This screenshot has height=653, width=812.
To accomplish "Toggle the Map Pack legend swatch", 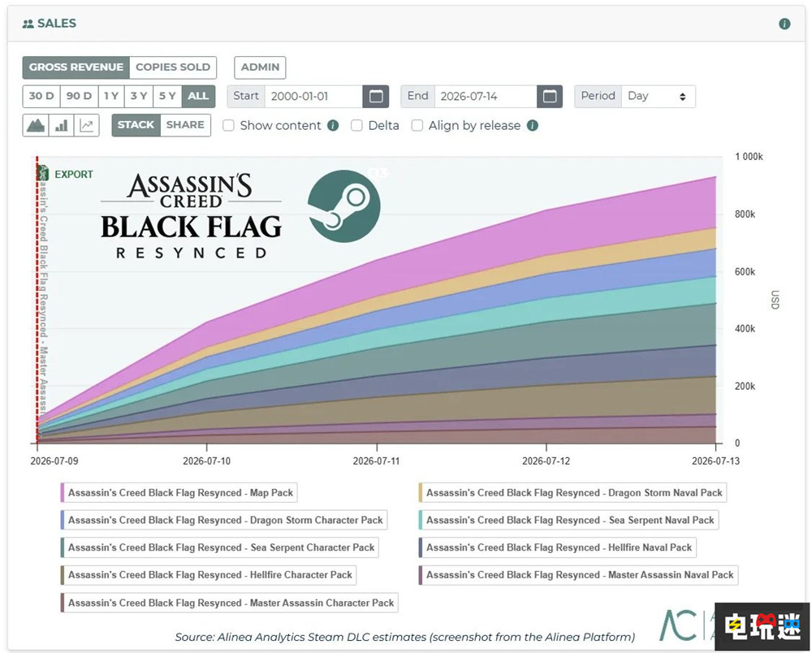I will 63,492.
